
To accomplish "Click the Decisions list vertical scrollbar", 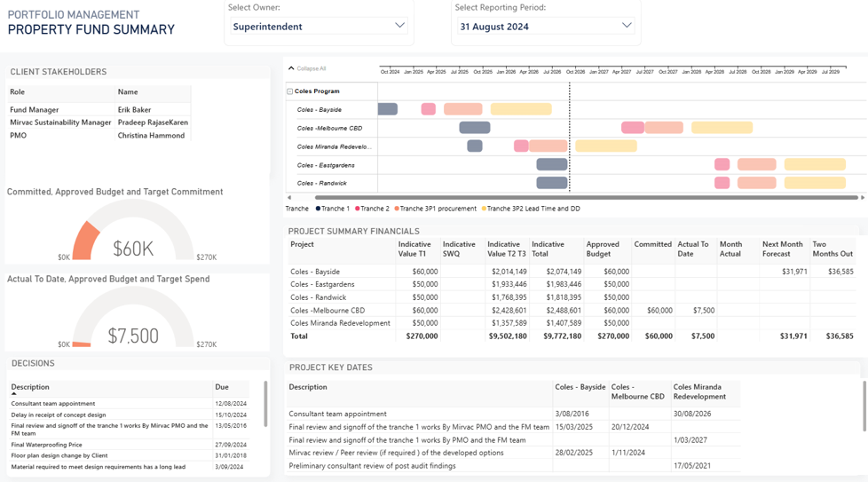I will tap(265, 403).
